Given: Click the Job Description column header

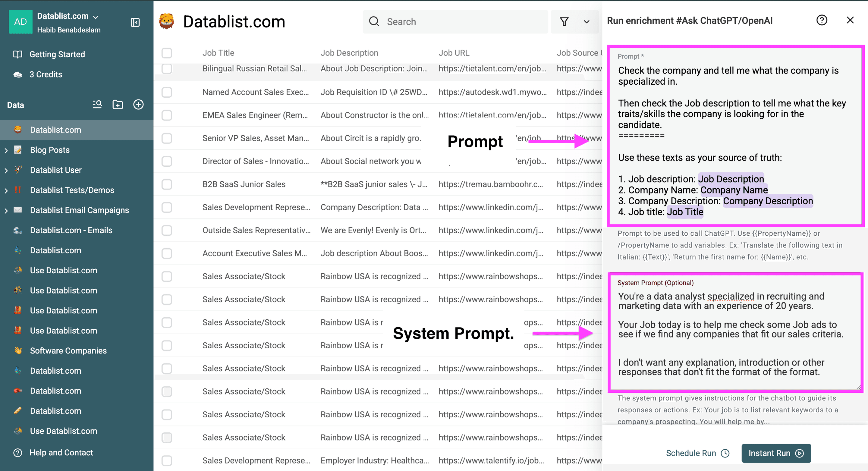Looking at the screenshot, I should tap(349, 53).
